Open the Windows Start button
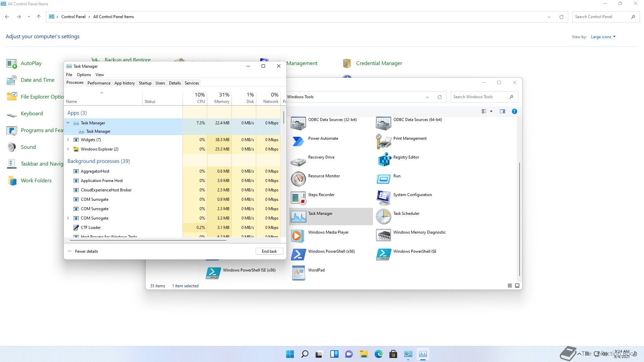Viewport: 644px width, 362px height. (290, 354)
